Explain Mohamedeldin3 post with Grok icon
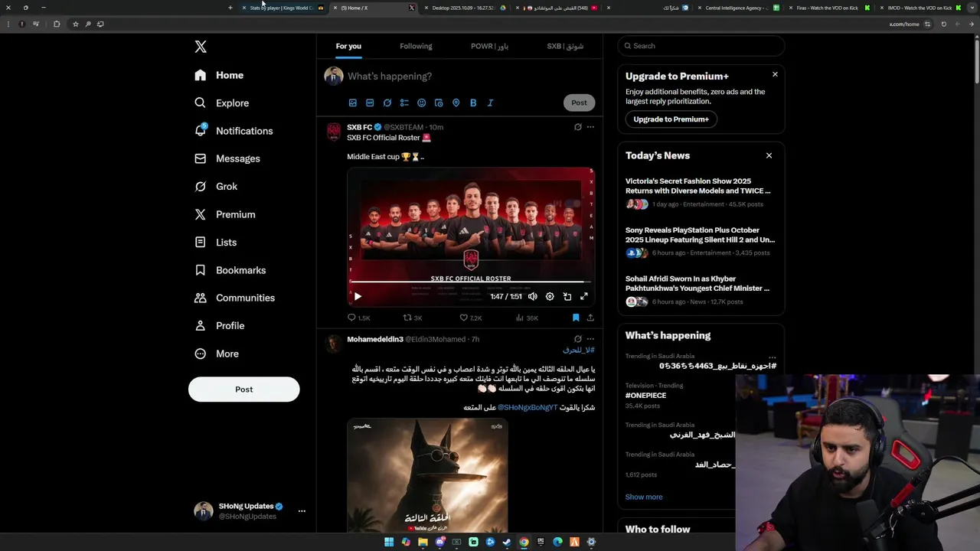The height and width of the screenshot is (551, 980). pos(578,339)
